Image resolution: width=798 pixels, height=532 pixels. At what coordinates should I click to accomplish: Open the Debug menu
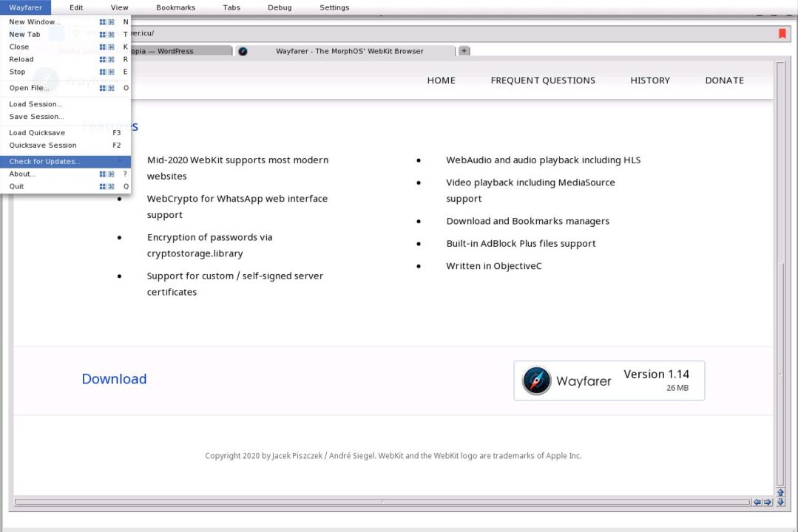(x=280, y=7)
